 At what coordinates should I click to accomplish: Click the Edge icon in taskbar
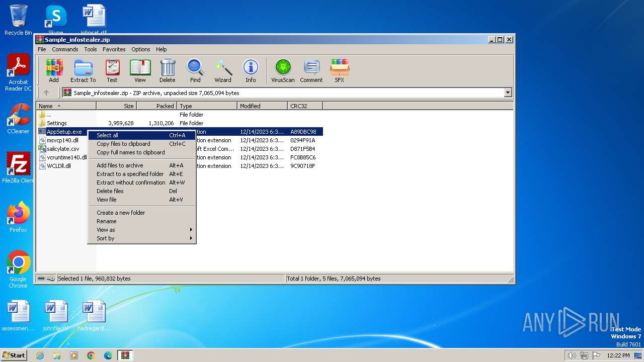108,355
